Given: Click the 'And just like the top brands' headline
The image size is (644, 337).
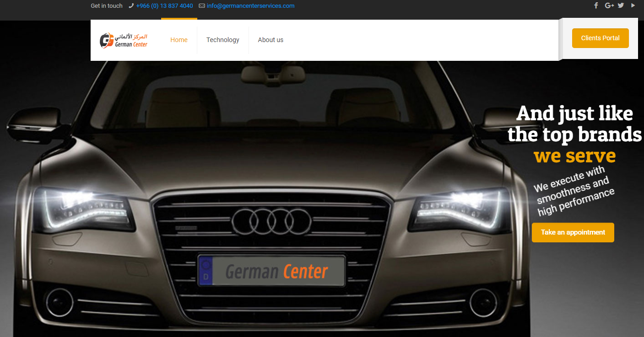Looking at the screenshot, I should click(575, 123).
